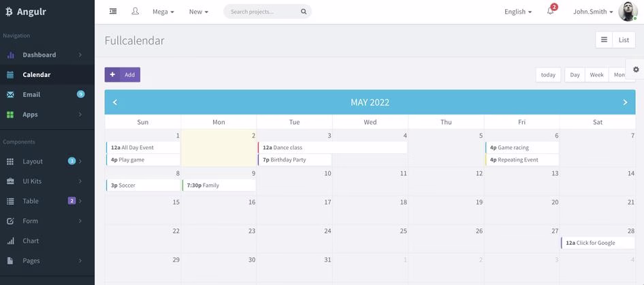
Task: Open the Mega dropdown menu
Action: click(163, 12)
